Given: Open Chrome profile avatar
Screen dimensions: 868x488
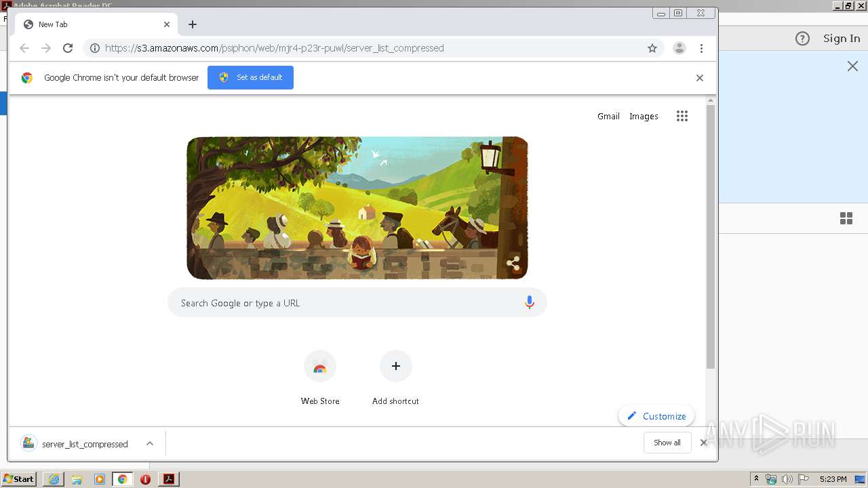Looking at the screenshot, I should coord(679,48).
